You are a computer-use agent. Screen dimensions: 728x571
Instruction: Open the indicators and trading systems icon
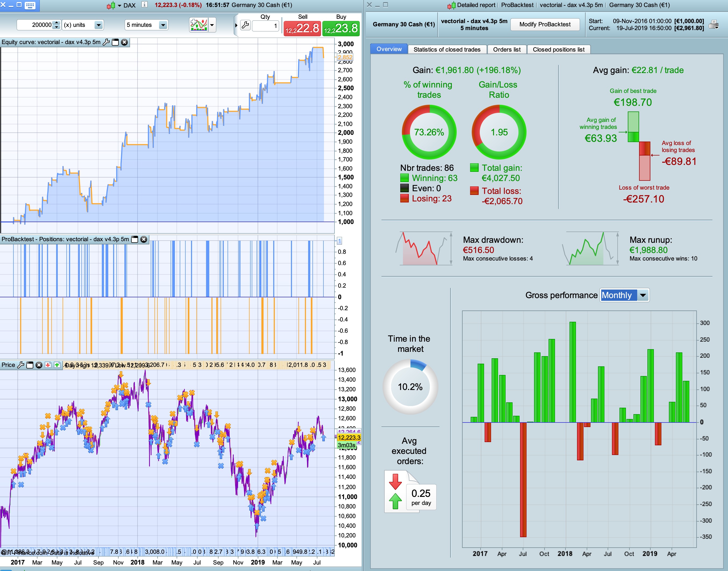click(x=199, y=25)
